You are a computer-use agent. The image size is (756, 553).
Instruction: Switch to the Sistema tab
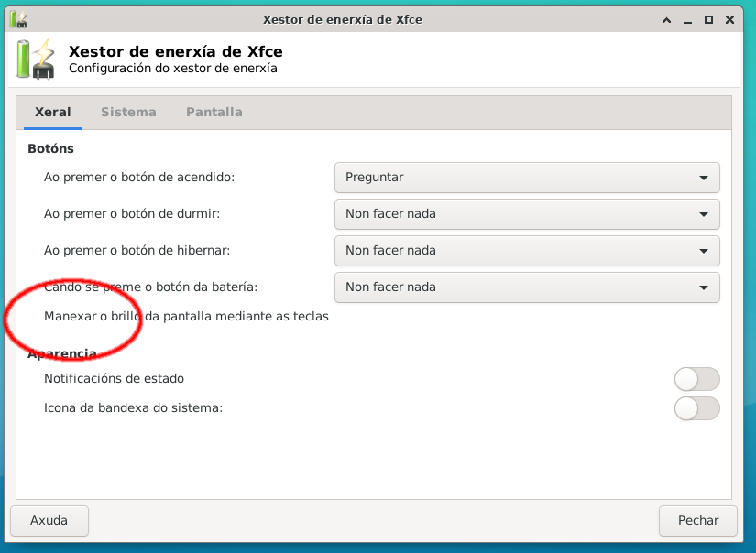pos(128,113)
